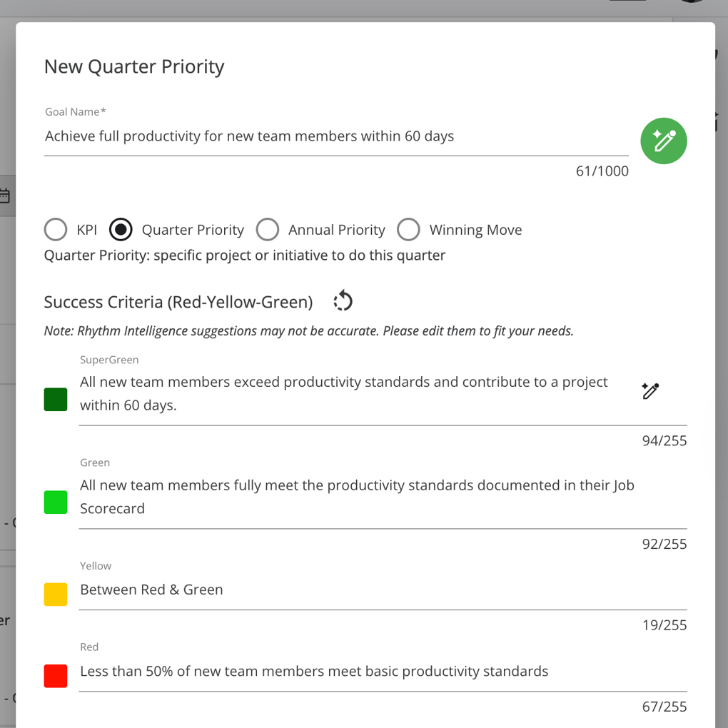Click the dark green SuperGreen color swatch

point(55,399)
